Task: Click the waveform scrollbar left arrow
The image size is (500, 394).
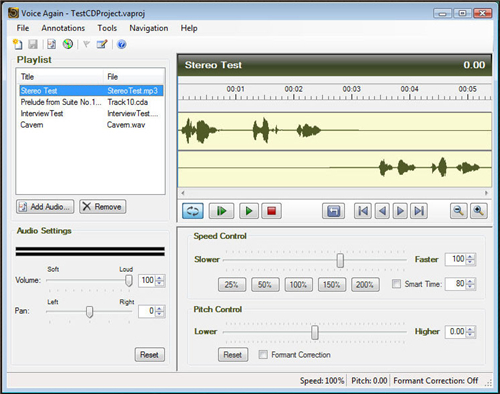Action: 183,193
